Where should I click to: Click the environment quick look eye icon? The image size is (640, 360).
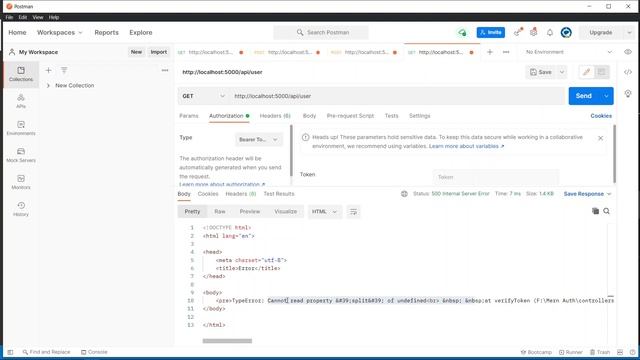point(628,52)
